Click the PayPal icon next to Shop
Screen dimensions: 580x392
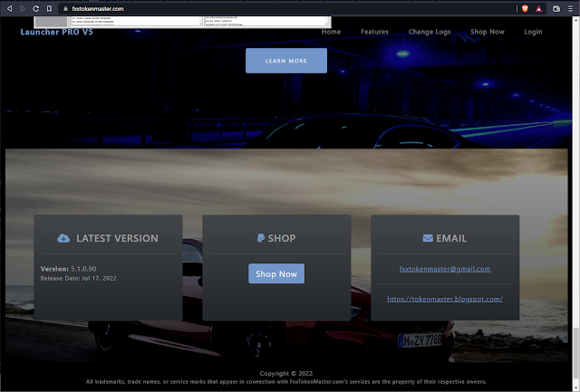pyautogui.click(x=261, y=238)
